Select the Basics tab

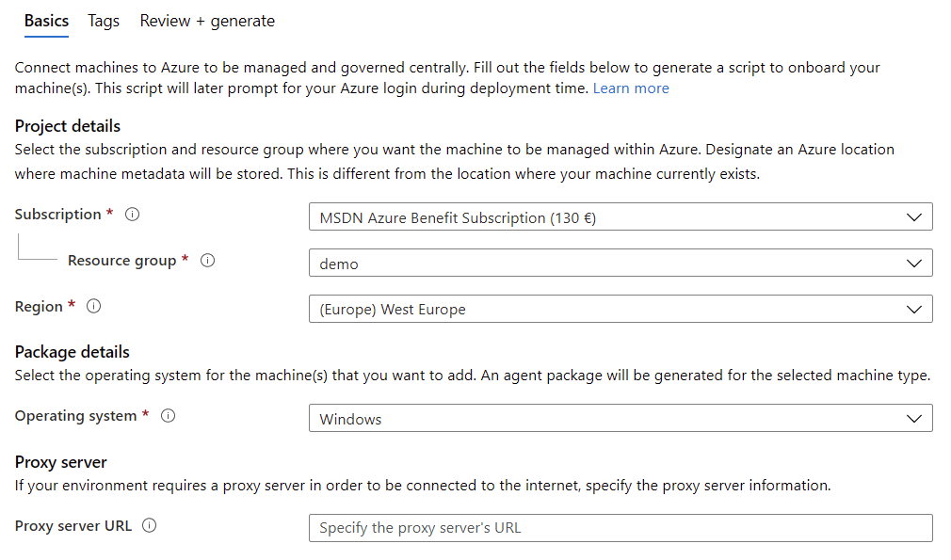pos(47,22)
